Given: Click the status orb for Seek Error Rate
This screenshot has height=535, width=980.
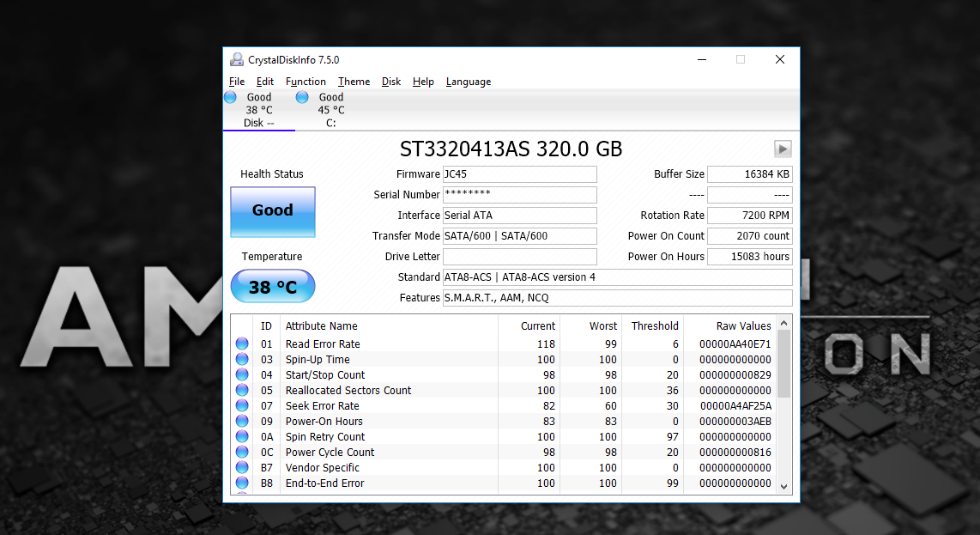Looking at the screenshot, I should 242,405.
